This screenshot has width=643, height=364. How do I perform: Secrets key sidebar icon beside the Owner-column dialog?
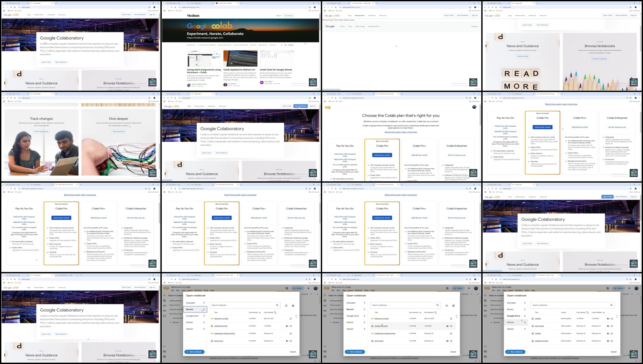[485, 311]
